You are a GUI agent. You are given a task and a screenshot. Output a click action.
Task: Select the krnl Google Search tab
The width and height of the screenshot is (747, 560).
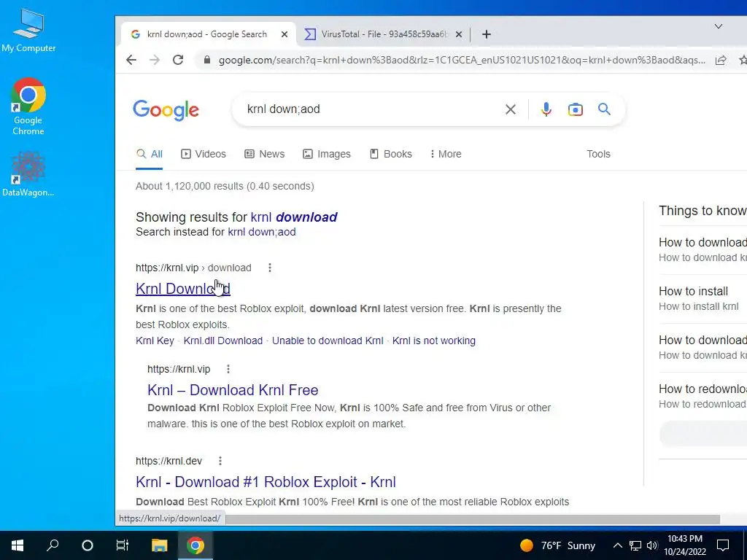(207, 34)
